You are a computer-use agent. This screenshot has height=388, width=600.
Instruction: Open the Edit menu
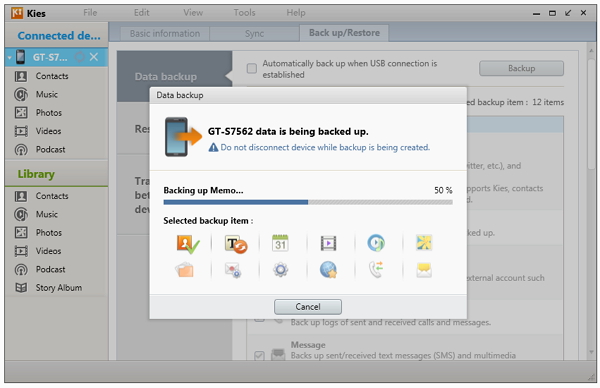141,13
